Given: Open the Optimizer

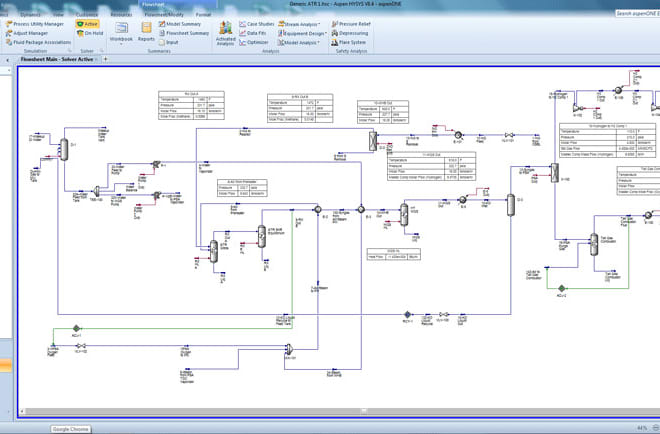Looking at the screenshot, I should coord(253,42).
